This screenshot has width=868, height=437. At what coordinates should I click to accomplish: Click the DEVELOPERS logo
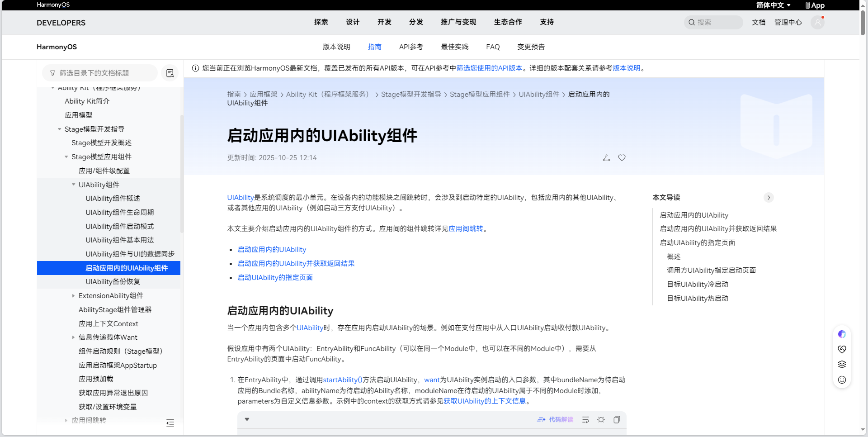coord(61,23)
